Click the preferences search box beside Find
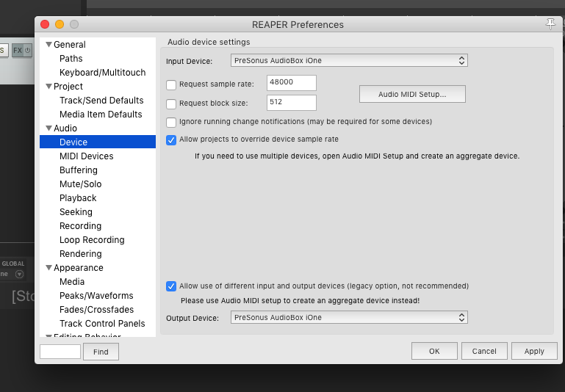The image size is (565, 392). point(60,352)
